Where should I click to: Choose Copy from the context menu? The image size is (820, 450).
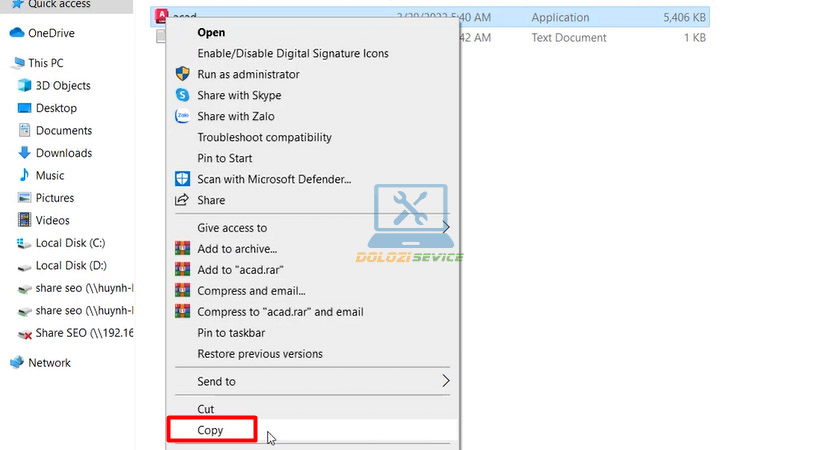coord(211,431)
